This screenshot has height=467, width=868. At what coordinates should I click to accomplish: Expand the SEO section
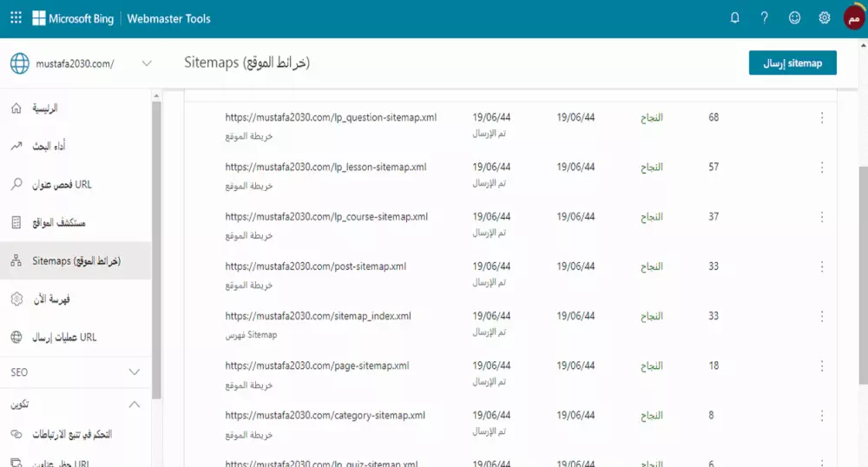click(x=134, y=372)
